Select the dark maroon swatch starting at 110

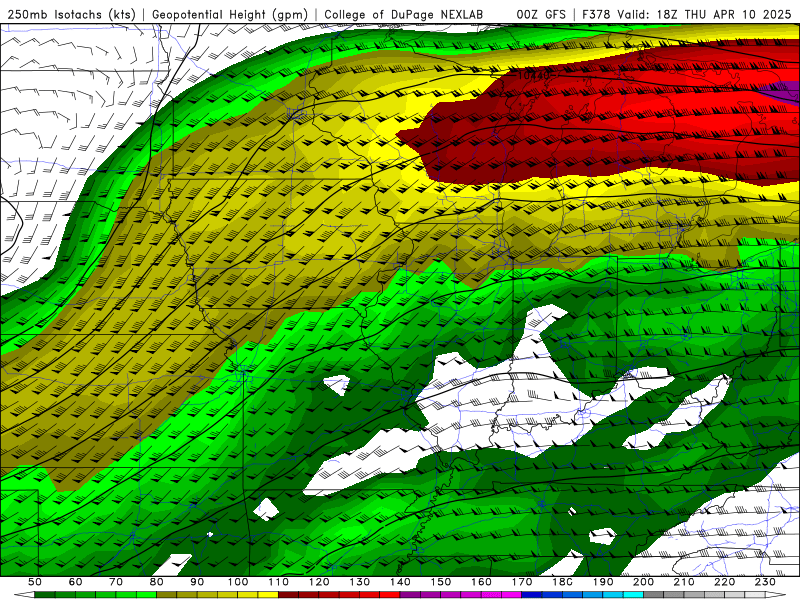pos(288,595)
